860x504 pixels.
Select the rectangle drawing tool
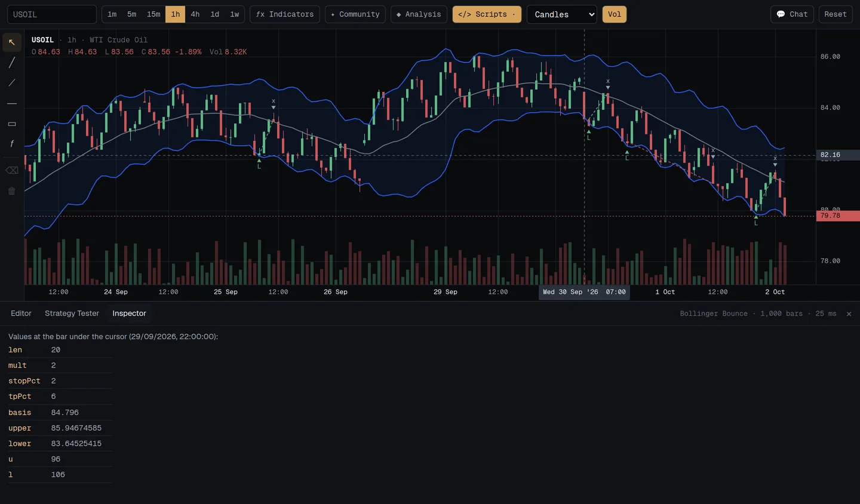12,124
